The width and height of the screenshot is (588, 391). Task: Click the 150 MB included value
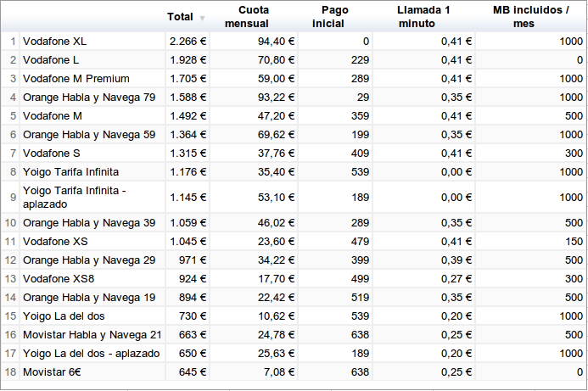pos(574,242)
